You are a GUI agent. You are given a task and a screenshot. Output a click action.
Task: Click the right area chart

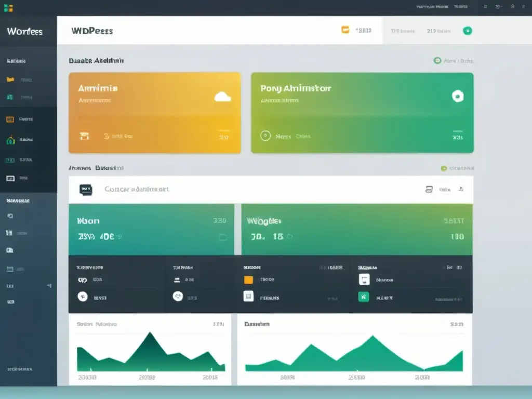tap(354, 353)
